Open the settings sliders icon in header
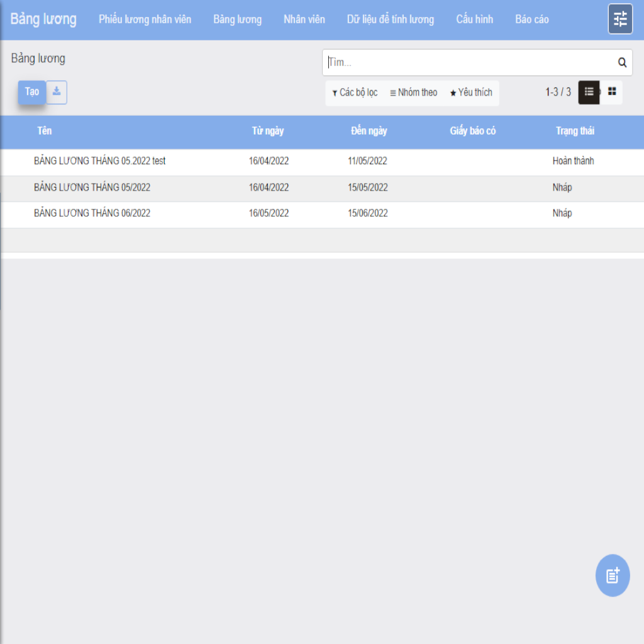The width and height of the screenshot is (644, 644). 620,19
